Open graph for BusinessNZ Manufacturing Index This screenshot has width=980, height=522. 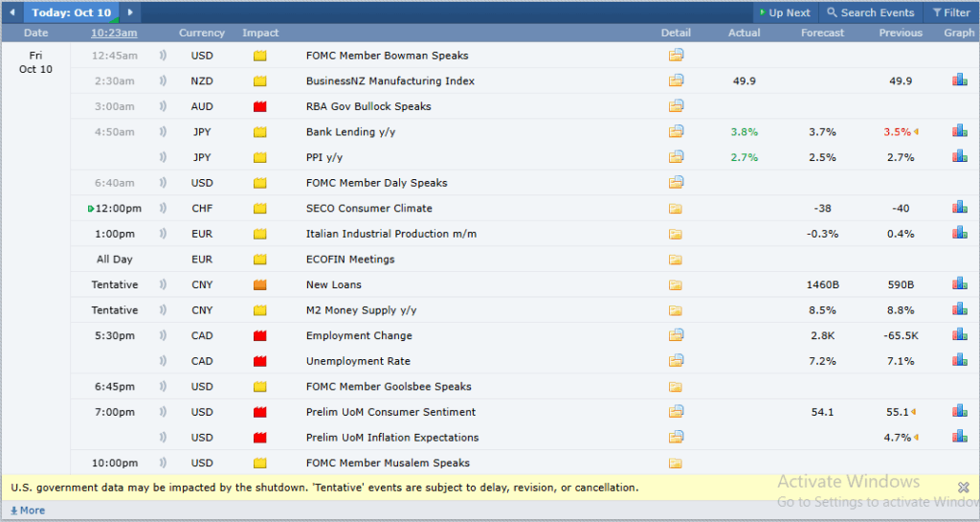tap(959, 80)
